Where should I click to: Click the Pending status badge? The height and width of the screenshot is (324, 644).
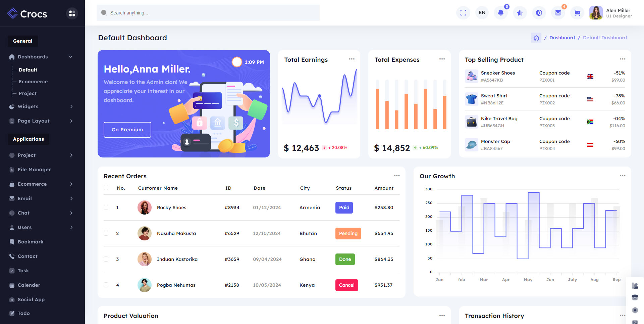click(348, 233)
